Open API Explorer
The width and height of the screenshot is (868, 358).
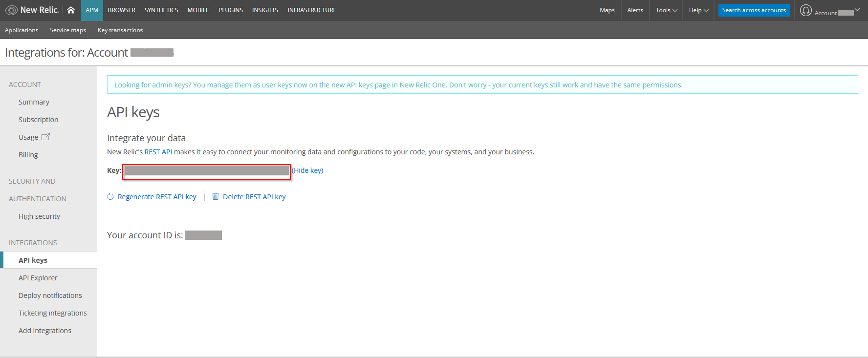click(38, 278)
